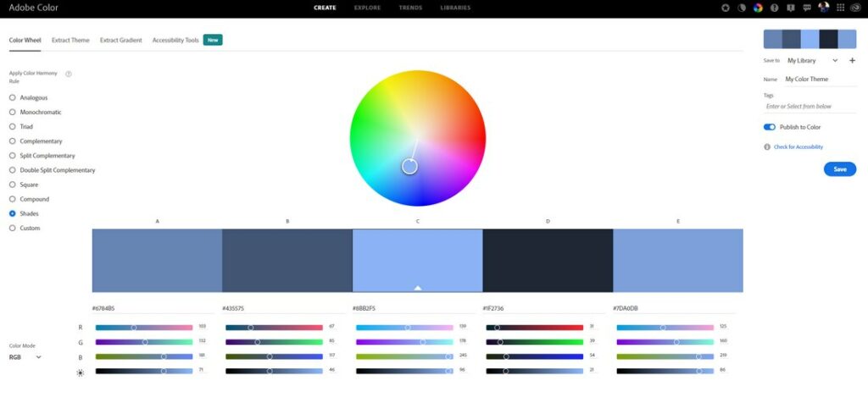Viewport: 868px width, 403px height.
Task: Open the Save to My Library dropdown
Action: [812, 61]
